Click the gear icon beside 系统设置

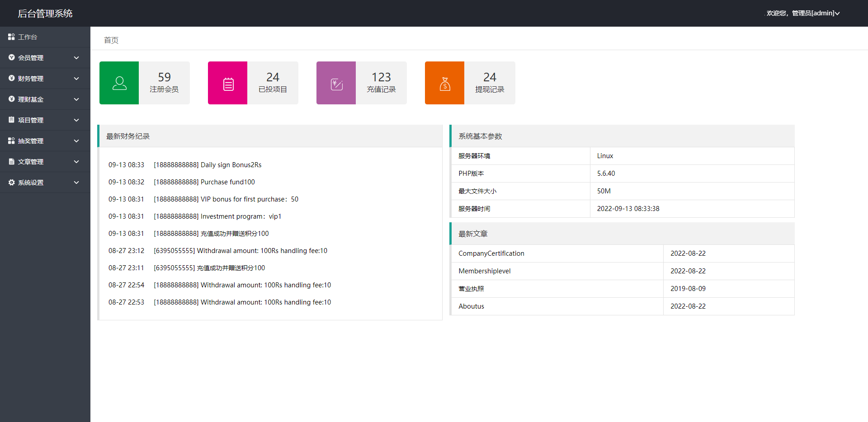11,183
